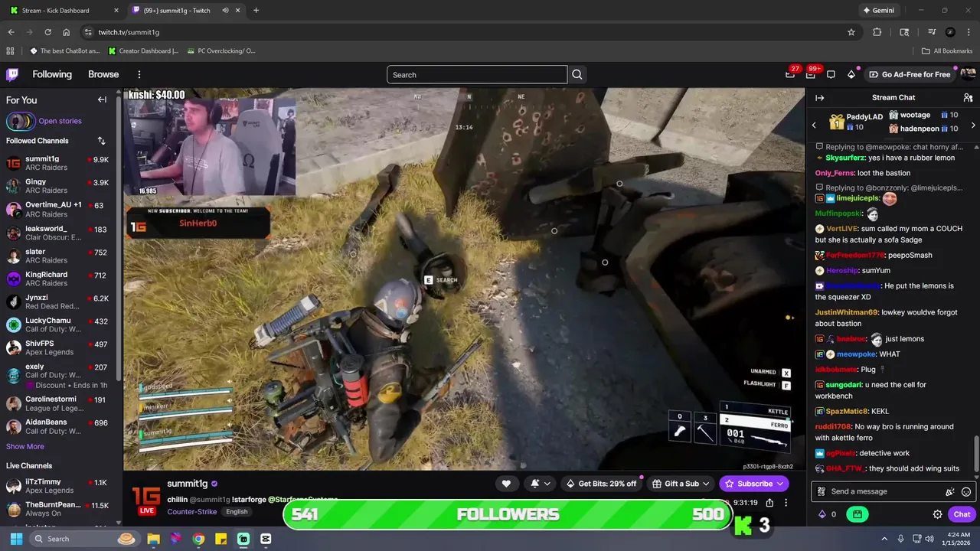This screenshot has height=551, width=980.
Task: Switch to Stream - Kick Dashboard tab
Action: click(x=64, y=11)
